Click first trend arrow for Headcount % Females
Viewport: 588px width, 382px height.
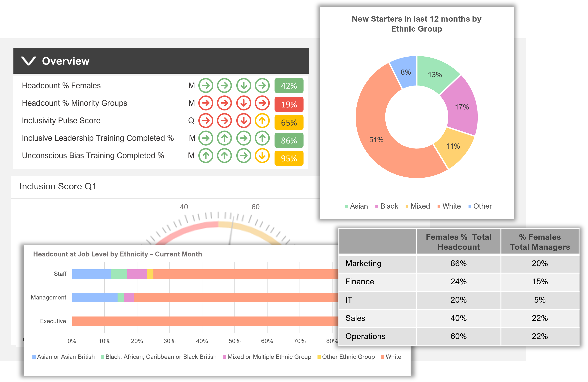tap(206, 86)
